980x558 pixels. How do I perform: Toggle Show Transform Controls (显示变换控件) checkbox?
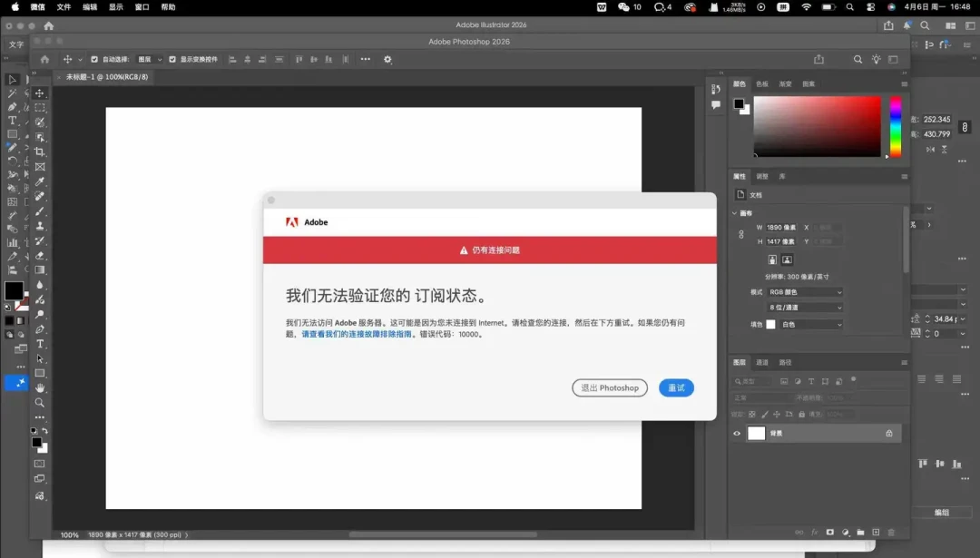coord(172,59)
